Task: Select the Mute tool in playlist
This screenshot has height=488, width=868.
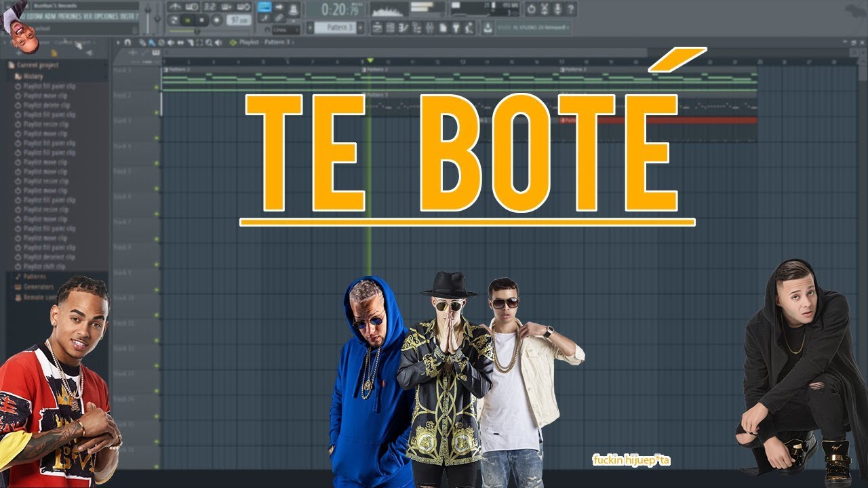Action: point(171,42)
